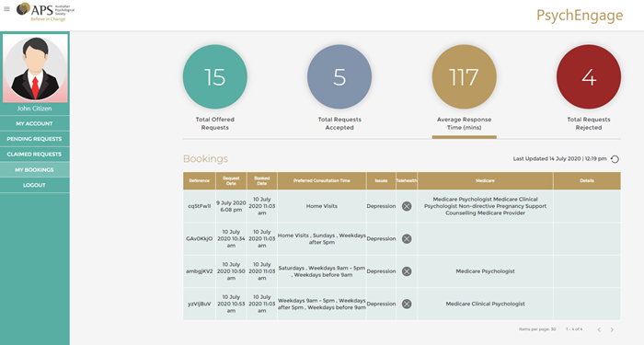Click Request Date column header
This screenshot has height=345, width=644.
coord(231,180)
